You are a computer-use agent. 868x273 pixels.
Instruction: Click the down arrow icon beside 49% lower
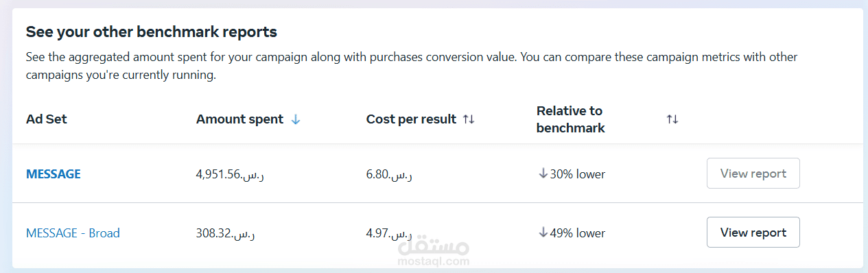tap(543, 233)
